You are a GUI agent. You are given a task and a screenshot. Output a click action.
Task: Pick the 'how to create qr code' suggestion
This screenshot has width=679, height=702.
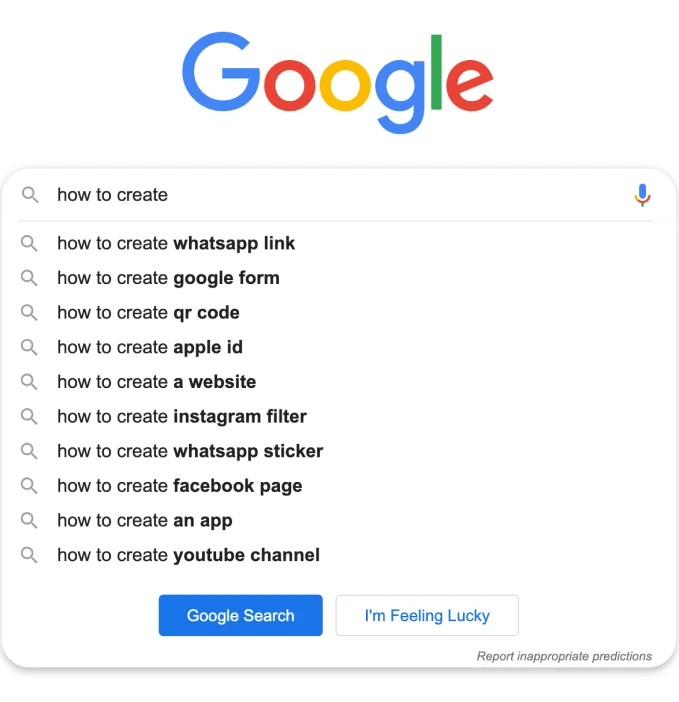pos(148,312)
